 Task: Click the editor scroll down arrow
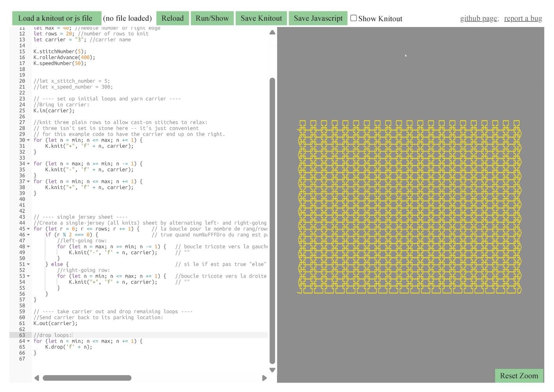pyautogui.click(x=272, y=370)
